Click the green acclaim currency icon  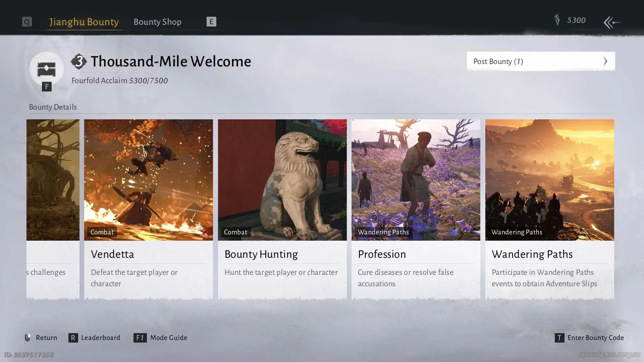(x=557, y=20)
